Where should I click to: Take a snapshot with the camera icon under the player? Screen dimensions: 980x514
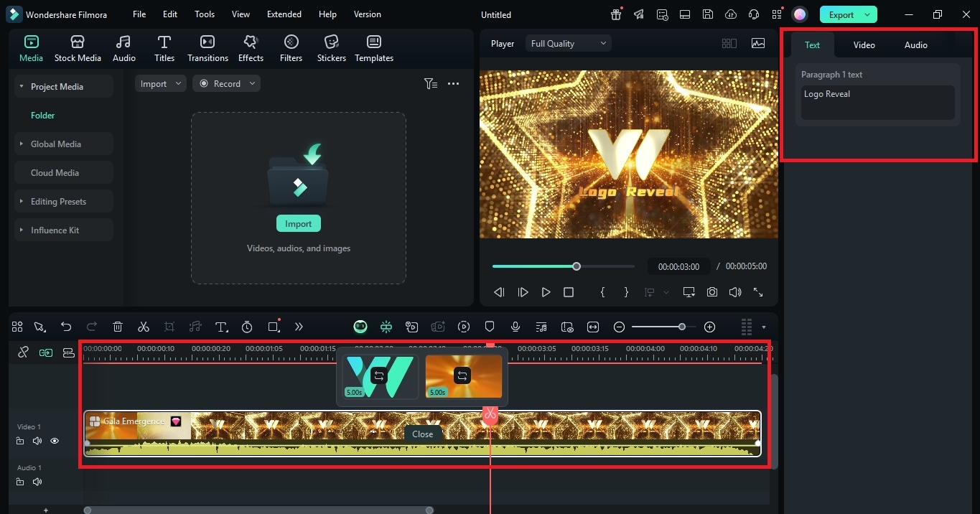[711, 292]
